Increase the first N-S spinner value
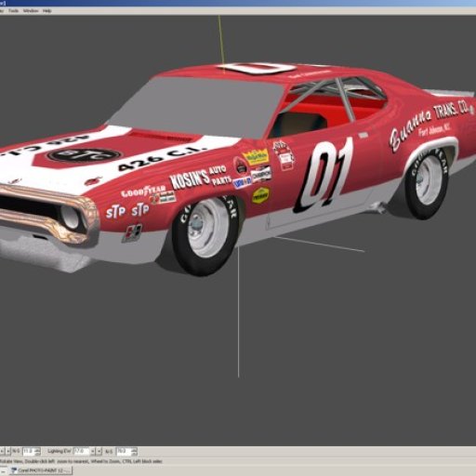The width and height of the screenshot is (476, 476). (37, 449)
